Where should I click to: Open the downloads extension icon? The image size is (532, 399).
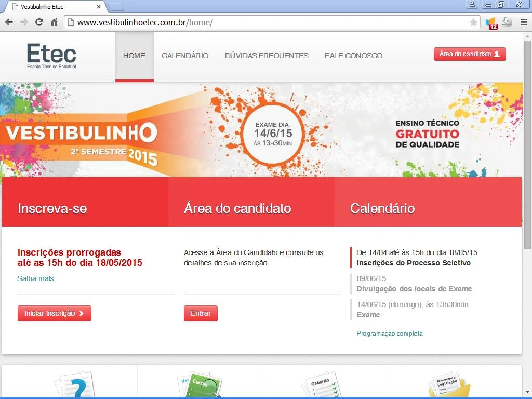(507, 22)
